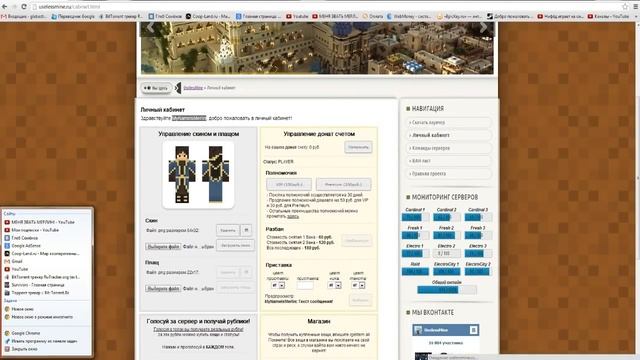Open the 'здесь' privileges link
Viewport: 640px width, 360px height.
click(293, 216)
